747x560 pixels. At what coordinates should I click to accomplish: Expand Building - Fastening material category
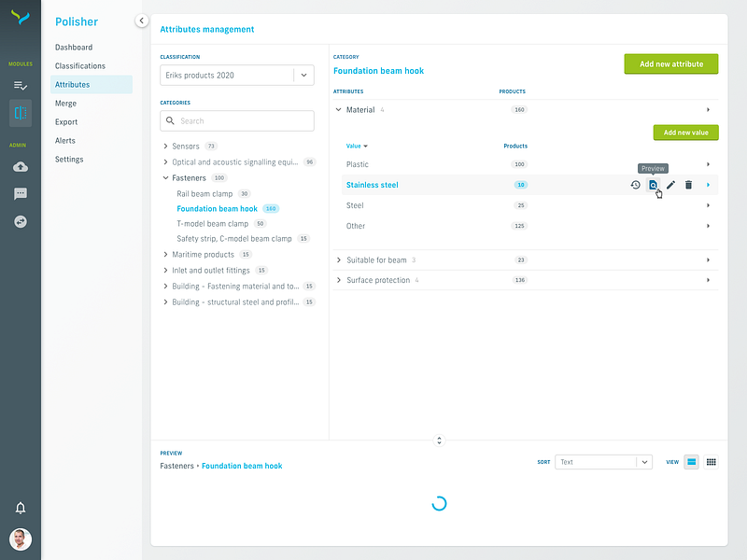(x=165, y=287)
